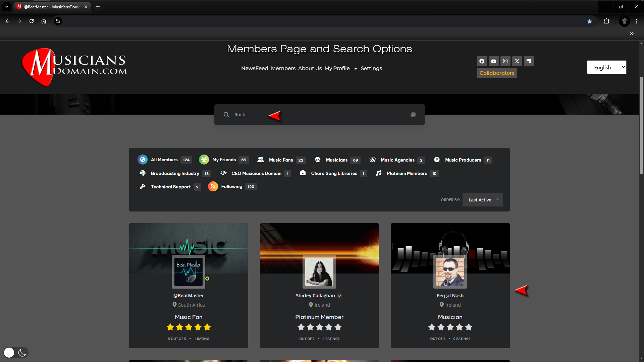The height and width of the screenshot is (362, 644).
Task: Select the Following filter tab
Action: click(232, 186)
